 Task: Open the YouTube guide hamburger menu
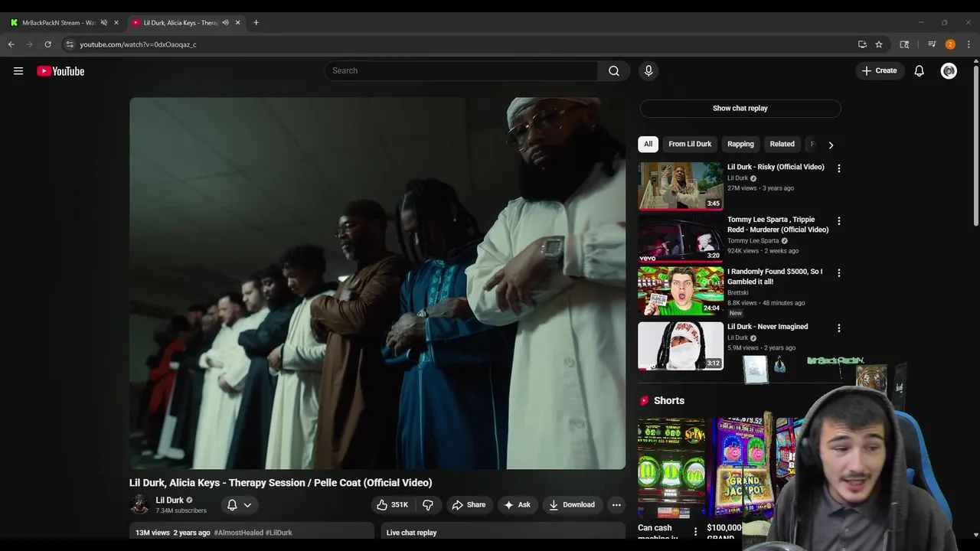[18, 71]
